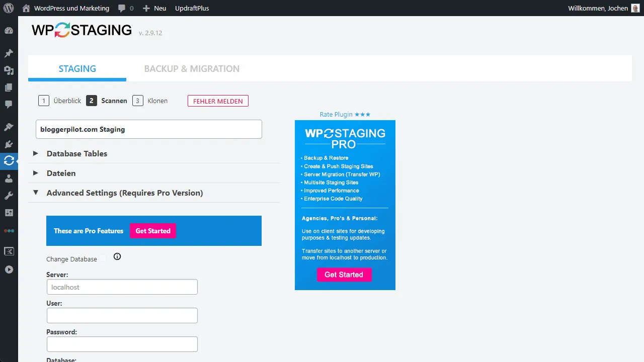Open the Pages sidebar icon
The image size is (644, 362).
tap(9, 87)
